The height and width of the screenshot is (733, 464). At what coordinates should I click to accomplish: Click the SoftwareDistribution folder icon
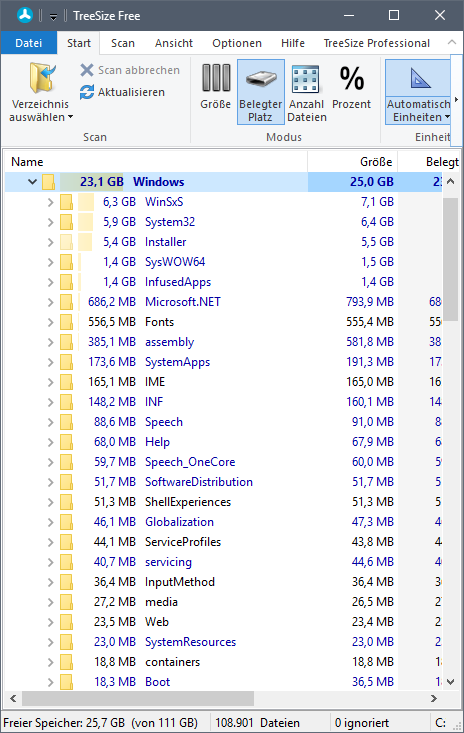66,482
